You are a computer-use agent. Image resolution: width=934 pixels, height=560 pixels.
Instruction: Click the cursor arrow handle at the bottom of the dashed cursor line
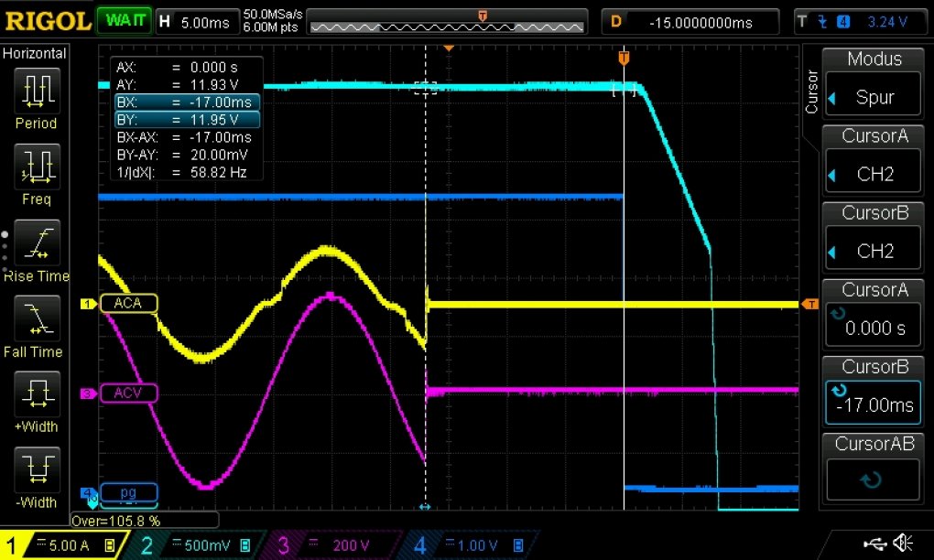(425, 506)
